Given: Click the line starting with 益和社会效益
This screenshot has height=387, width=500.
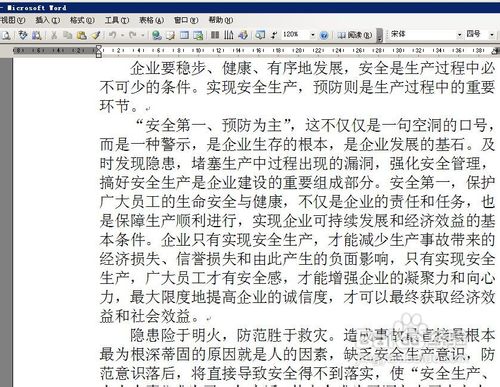Looking at the screenshot, I should (156, 316).
